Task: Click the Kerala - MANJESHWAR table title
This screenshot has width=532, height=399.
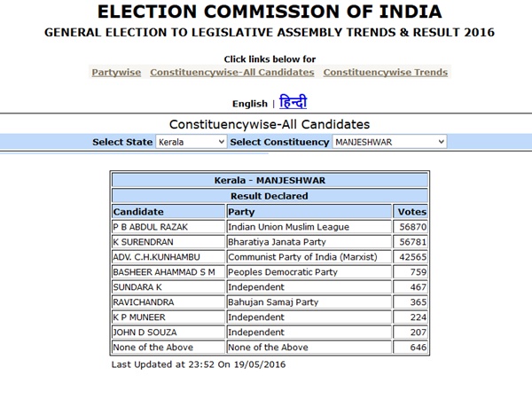Action: (270, 180)
